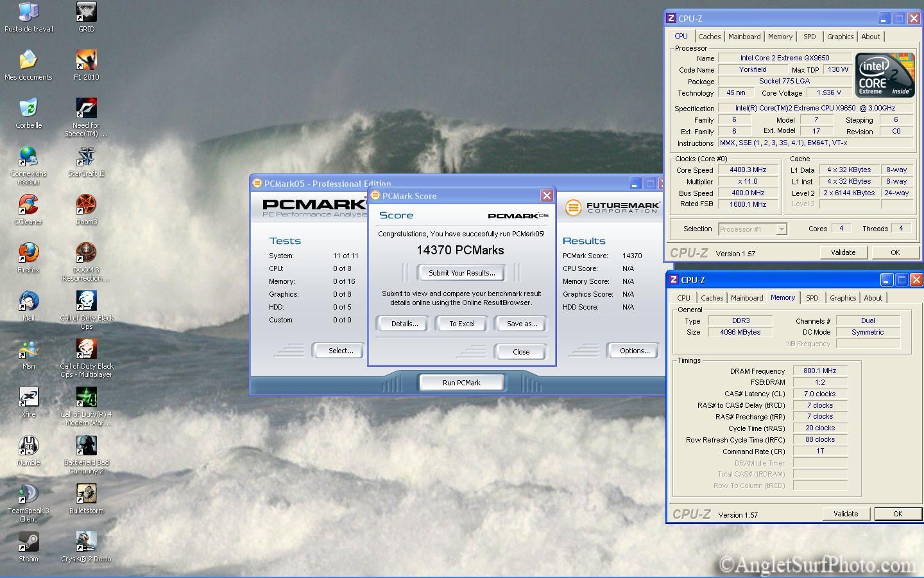Export score with To Excel button

[x=461, y=324]
